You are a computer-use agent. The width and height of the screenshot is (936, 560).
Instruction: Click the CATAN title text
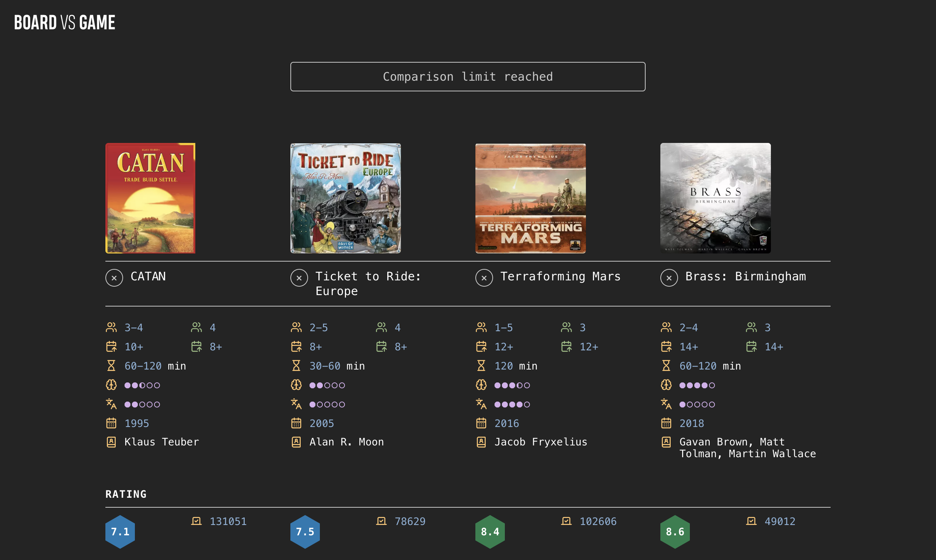[x=148, y=277]
